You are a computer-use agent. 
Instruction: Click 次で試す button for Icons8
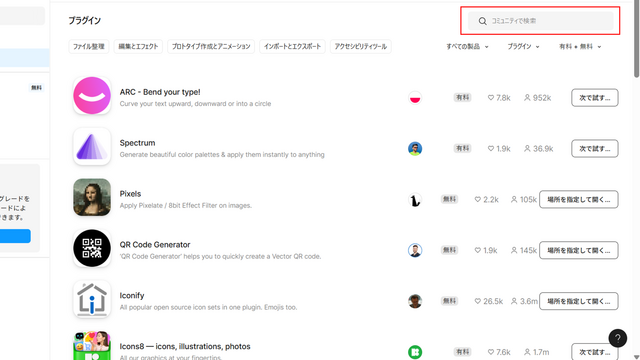595,351
